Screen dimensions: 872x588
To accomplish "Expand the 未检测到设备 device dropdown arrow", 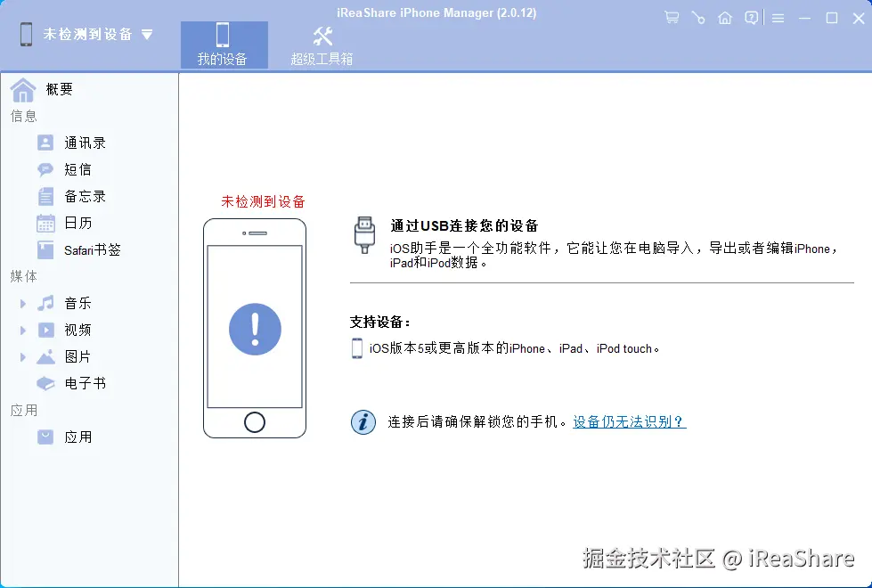I will (147, 35).
